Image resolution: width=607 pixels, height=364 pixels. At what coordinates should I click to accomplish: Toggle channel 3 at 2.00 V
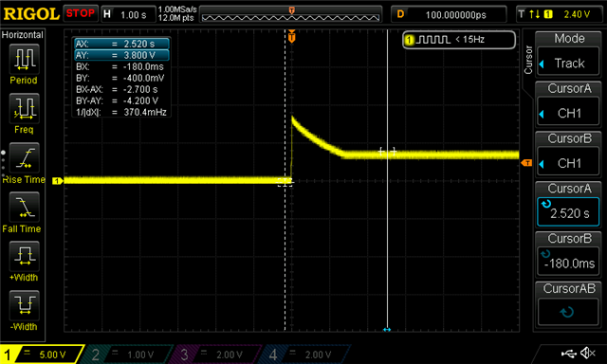coord(217,355)
